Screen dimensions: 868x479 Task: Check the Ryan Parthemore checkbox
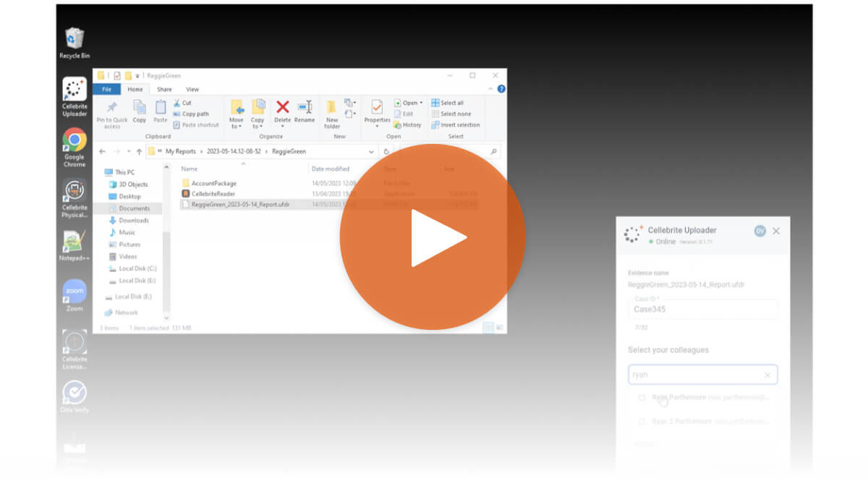pos(642,397)
